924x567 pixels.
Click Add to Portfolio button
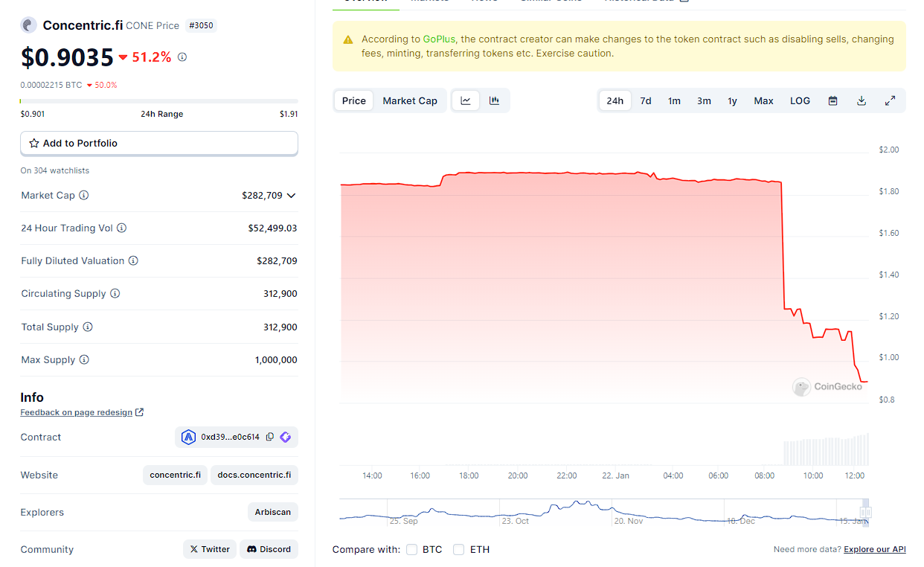pos(159,144)
